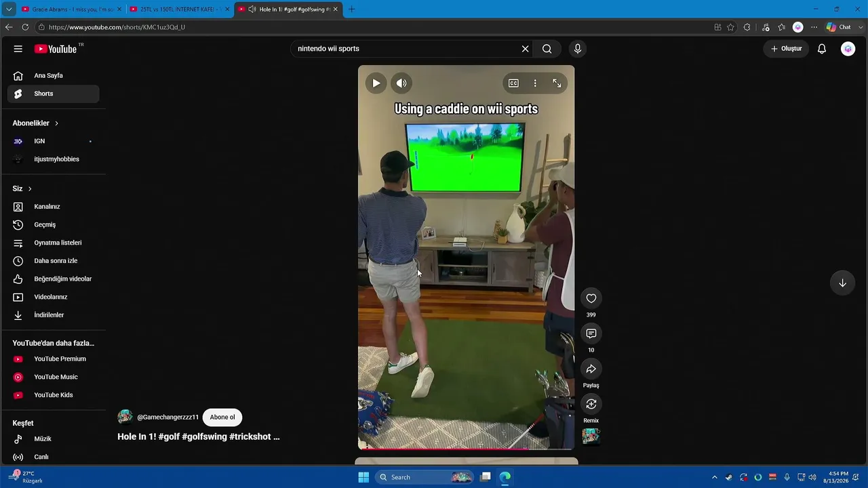
Task: Seek using the Short's red progress bar
Action: (x=466, y=449)
